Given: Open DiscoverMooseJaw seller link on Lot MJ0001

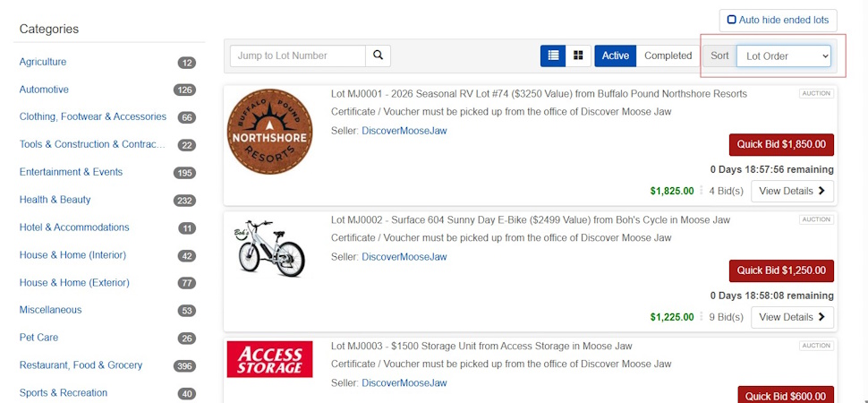Looking at the screenshot, I should (404, 131).
